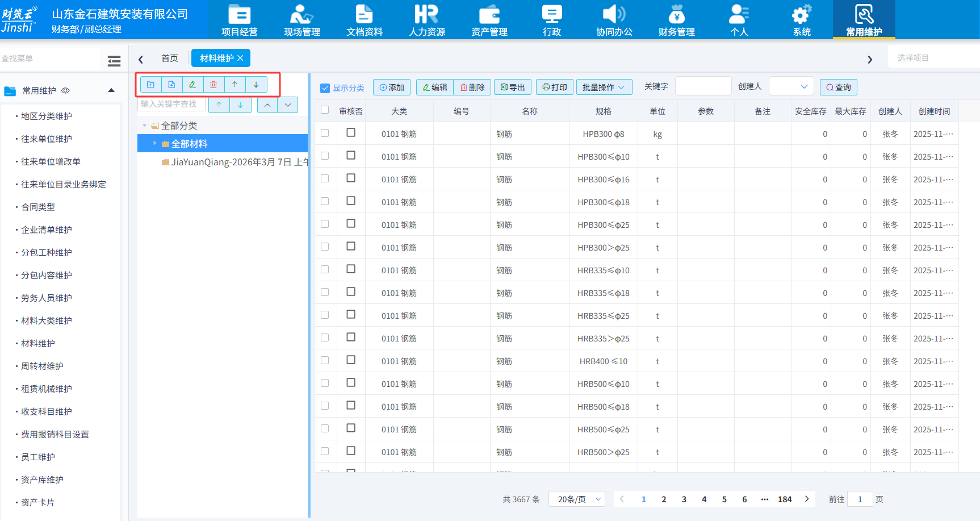Open the 系统 settings module
This screenshot has height=521, width=980.
click(x=802, y=20)
